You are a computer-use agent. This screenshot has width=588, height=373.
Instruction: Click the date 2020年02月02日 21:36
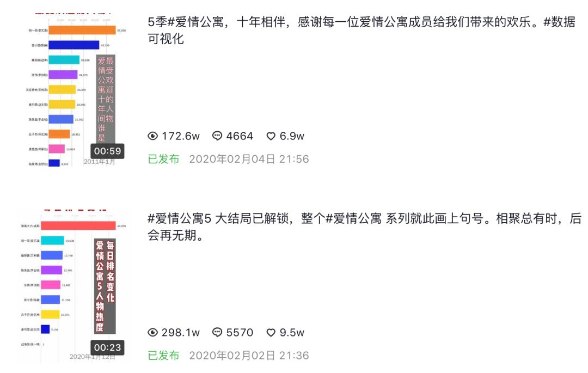(249, 356)
